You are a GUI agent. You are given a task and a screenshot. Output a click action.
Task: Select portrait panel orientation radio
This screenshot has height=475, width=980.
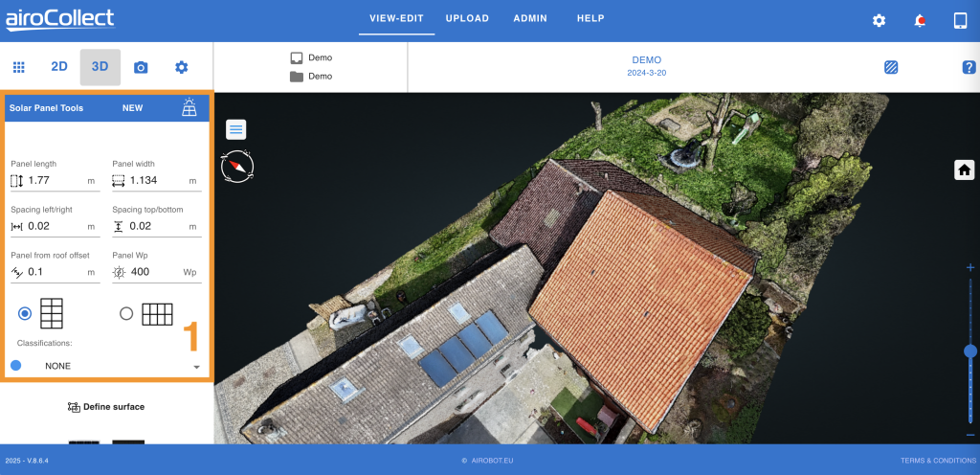click(x=25, y=313)
